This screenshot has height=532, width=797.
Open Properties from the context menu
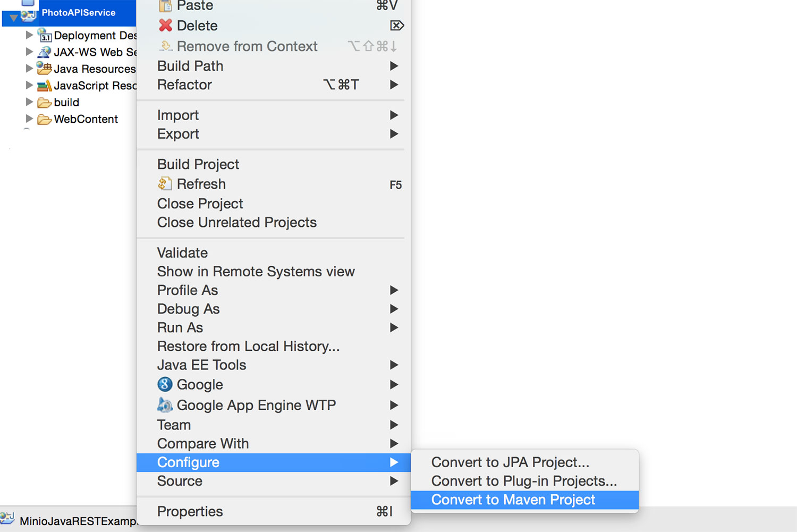[190, 511]
